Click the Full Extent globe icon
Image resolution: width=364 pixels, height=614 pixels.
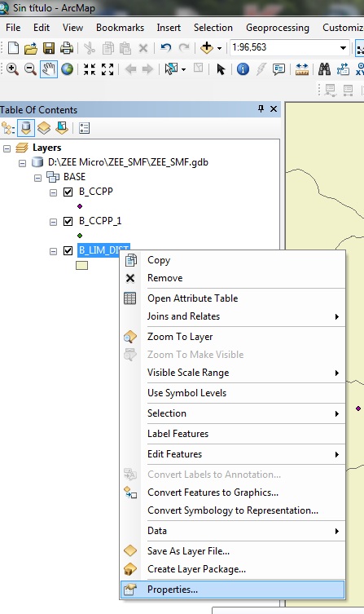67,69
